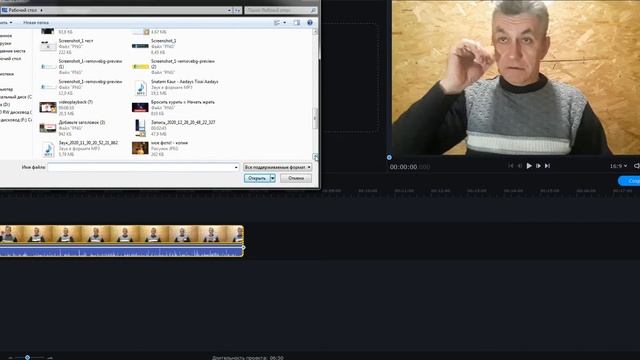The height and width of the screenshot is (360, 640).
Task: Open the change view options dropdown
Action: pos(284,22)
